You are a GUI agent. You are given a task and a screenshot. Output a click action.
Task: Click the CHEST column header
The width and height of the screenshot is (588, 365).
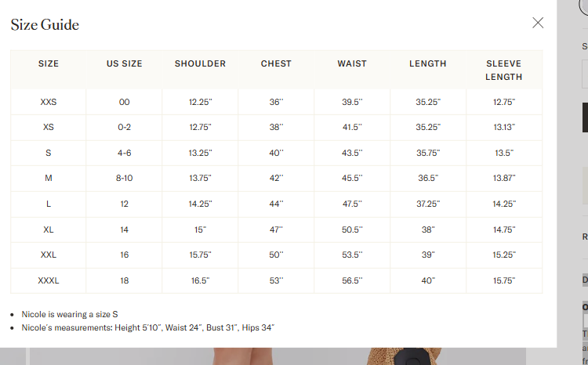coord(276,63)
